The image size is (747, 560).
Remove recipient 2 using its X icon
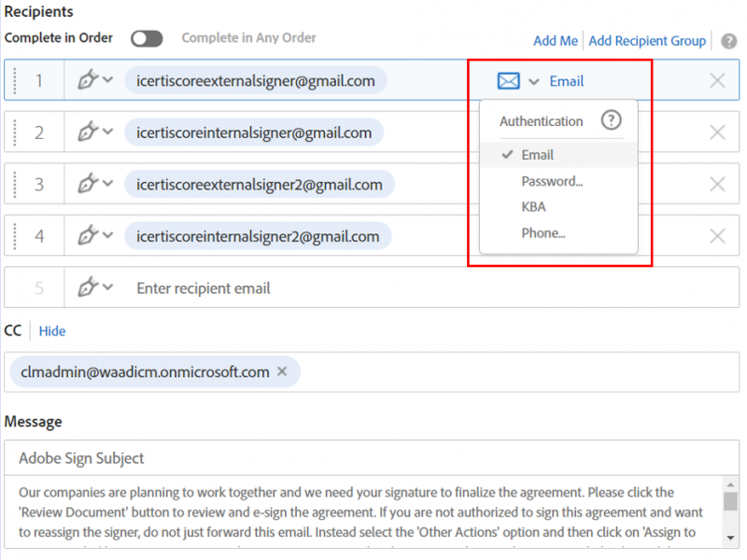click(x=717, y=133)
